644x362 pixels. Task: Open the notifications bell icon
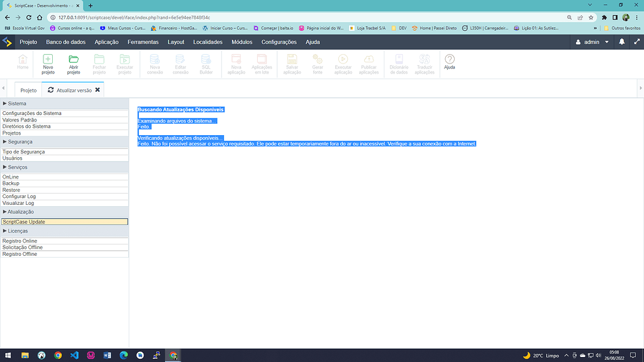pos(622,42)
